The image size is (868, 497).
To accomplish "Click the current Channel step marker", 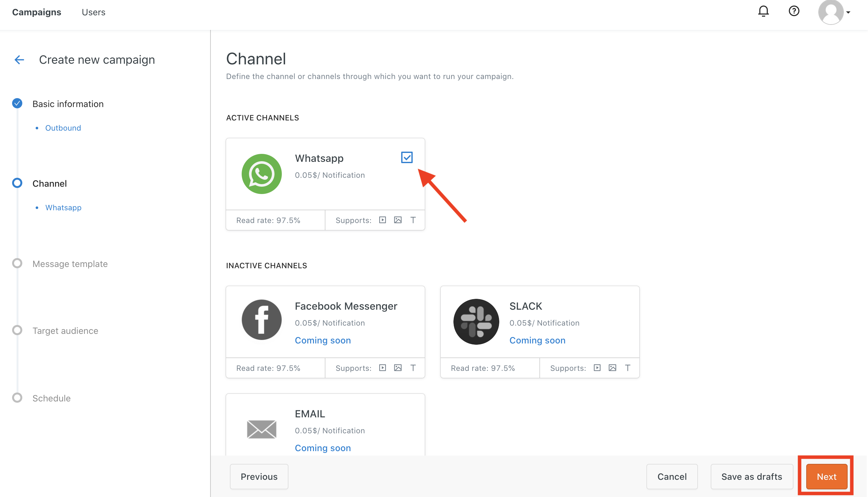I will coord(17,183).
